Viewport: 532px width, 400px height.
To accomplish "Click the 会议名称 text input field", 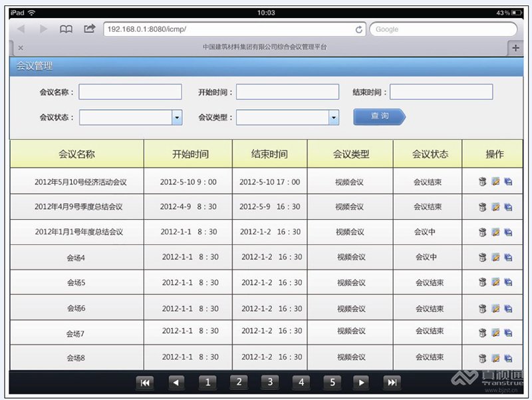I will pos(126,92).
